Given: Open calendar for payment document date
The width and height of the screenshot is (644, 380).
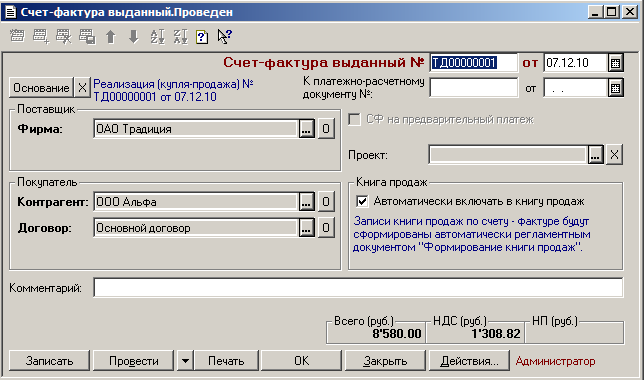Looking at the screenshot, I should (x=615, y=88).
